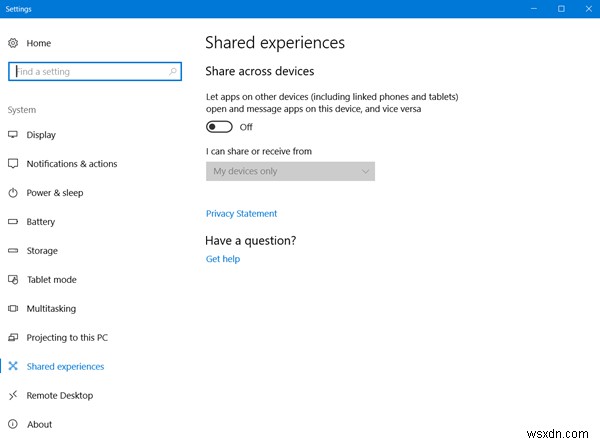Click the Display monitor icon
This screenshot has height=444, width=600.
(x=13, y=134)
